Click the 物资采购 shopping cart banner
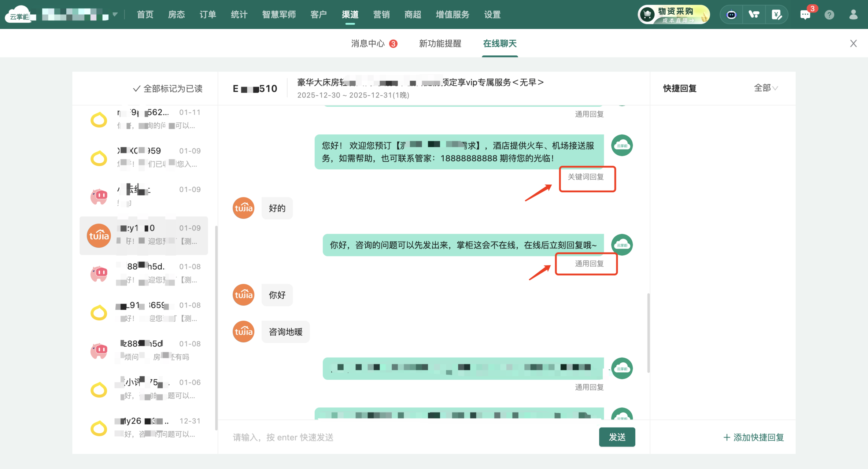 pyautogui.click(x=674, y=15)
